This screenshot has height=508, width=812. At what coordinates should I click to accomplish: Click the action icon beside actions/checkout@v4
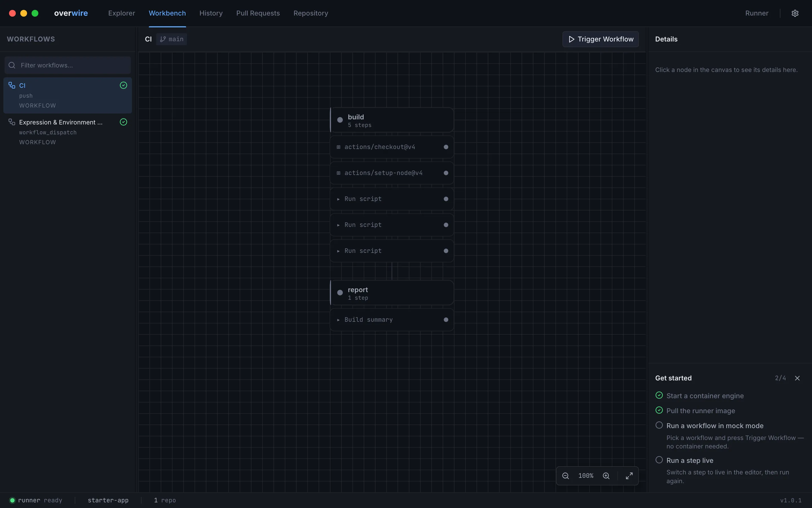[339, 147]
